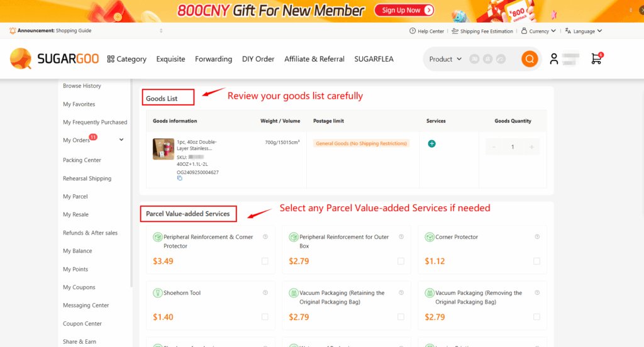Click the Sign Up Now banner button
This screenshot has width=644, height=347.
[404, 10]
